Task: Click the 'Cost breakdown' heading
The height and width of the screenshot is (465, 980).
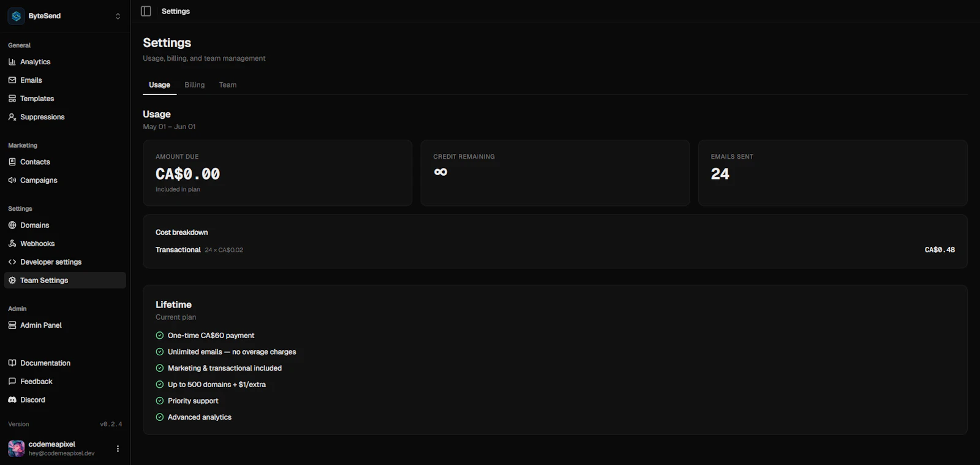Action: pyautogui.click(x=182, y=232)
